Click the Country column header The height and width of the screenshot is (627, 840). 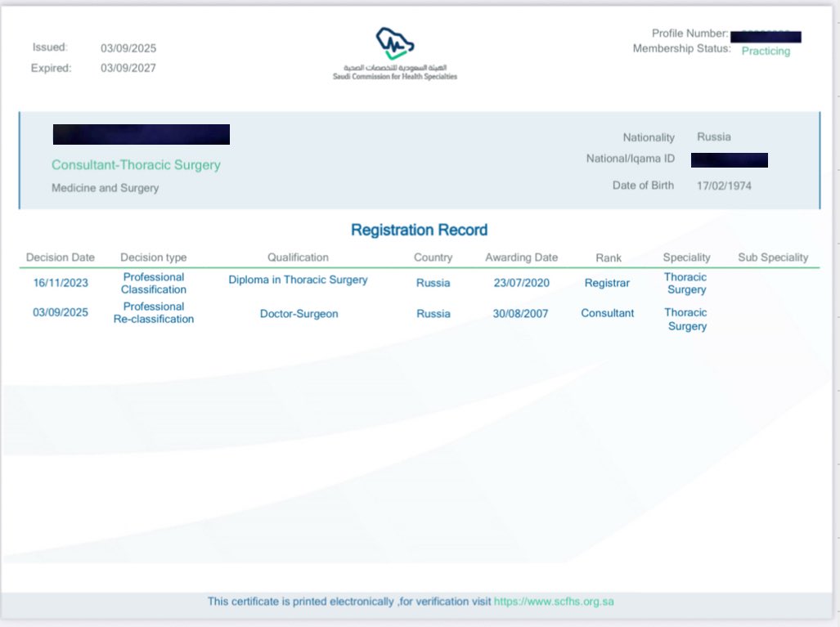point(433,257)
